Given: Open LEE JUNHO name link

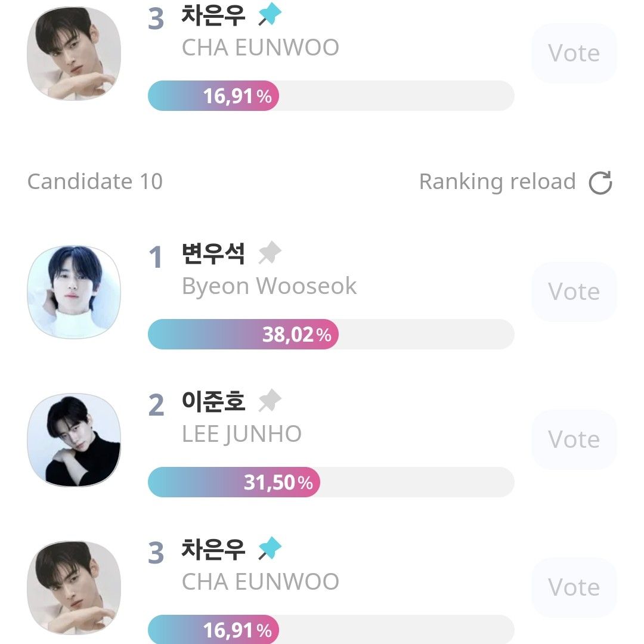Looking at the screenshot, I should pyautogui.click(x=241, y=434).
